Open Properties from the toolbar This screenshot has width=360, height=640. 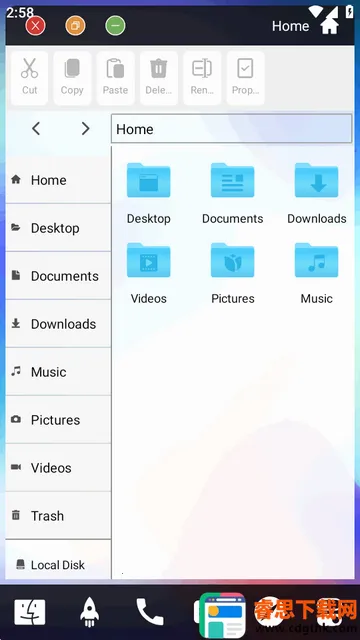[x=245, y=78]
